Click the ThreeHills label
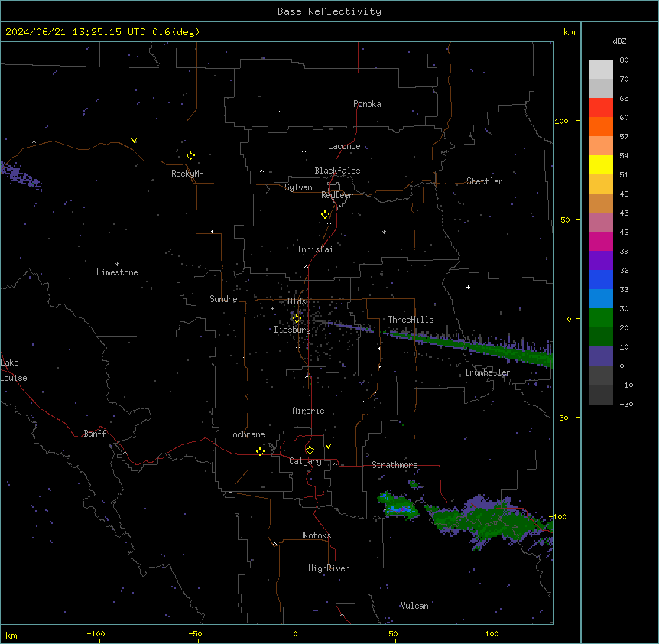Viewport: 659px width, 644px height. [411, 320]
